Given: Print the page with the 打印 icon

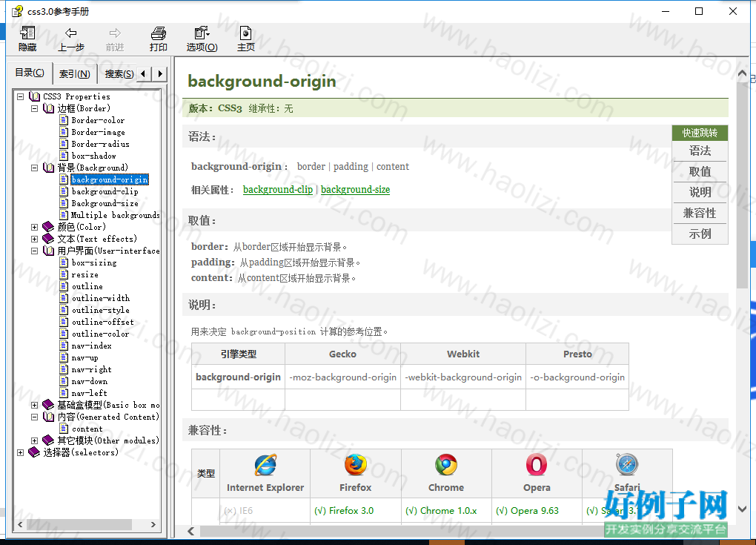Looking at the screenshot, I should coord(158,33).
